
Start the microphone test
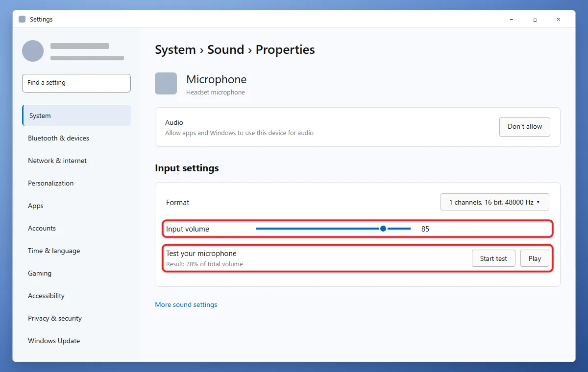point(493,258)
